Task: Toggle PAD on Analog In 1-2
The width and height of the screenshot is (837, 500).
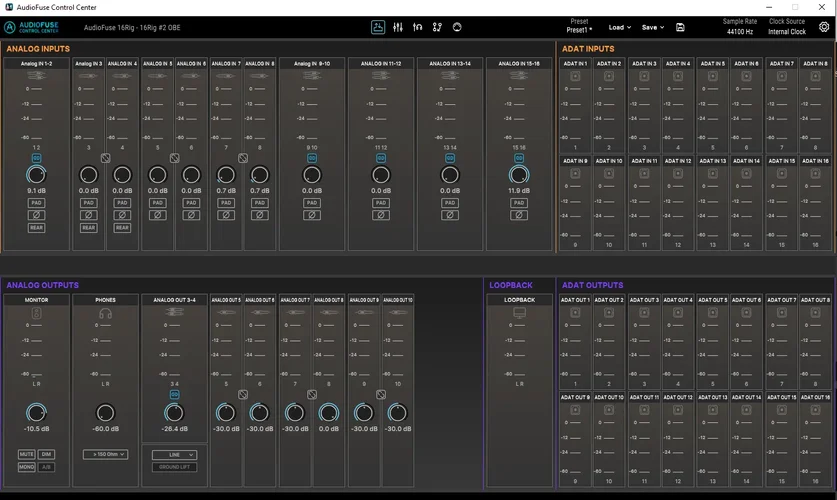Action: coord(36,202)
